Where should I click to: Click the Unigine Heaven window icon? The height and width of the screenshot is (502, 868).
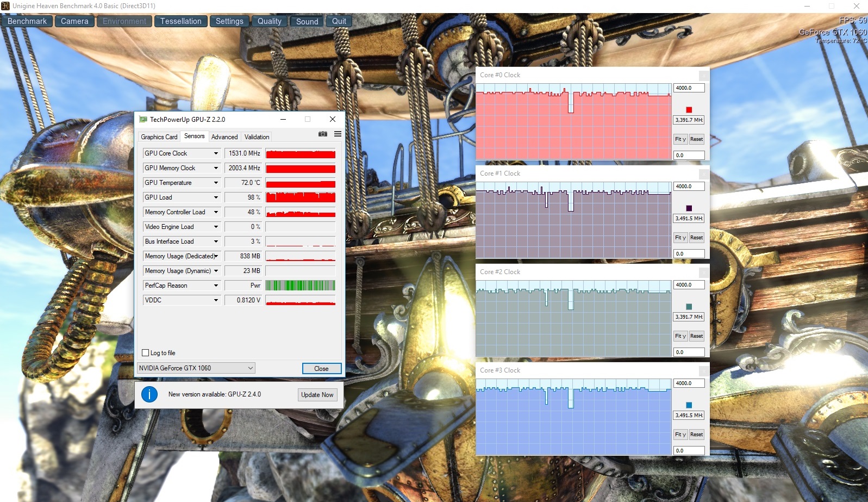pyautogui.click(x=5, y=6)
